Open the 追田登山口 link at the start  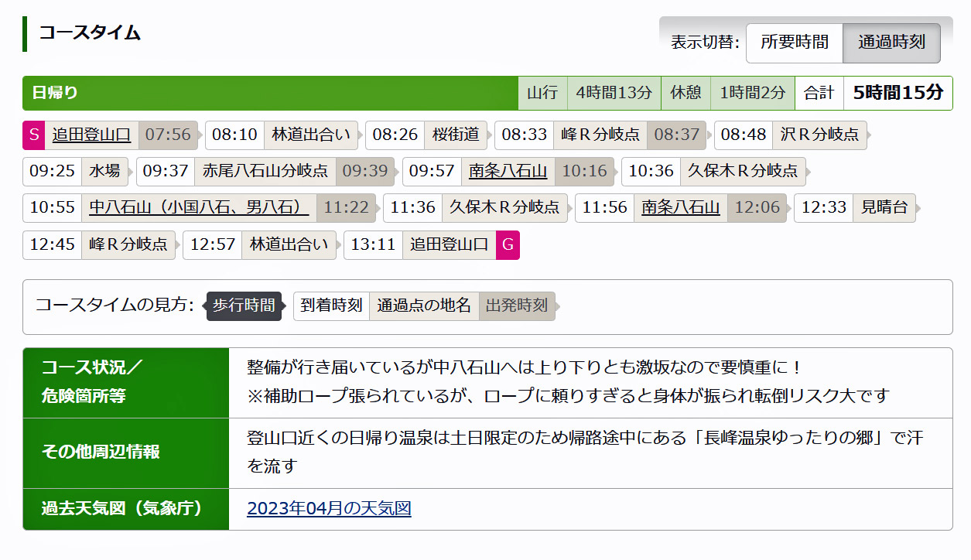click(x=91, y=135)
